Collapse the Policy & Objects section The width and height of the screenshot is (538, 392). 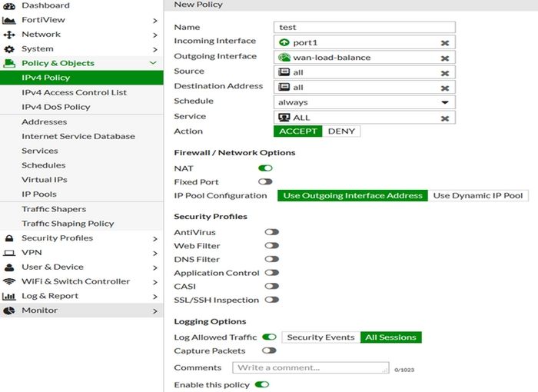pyautogui.click(x=154, y=63)
